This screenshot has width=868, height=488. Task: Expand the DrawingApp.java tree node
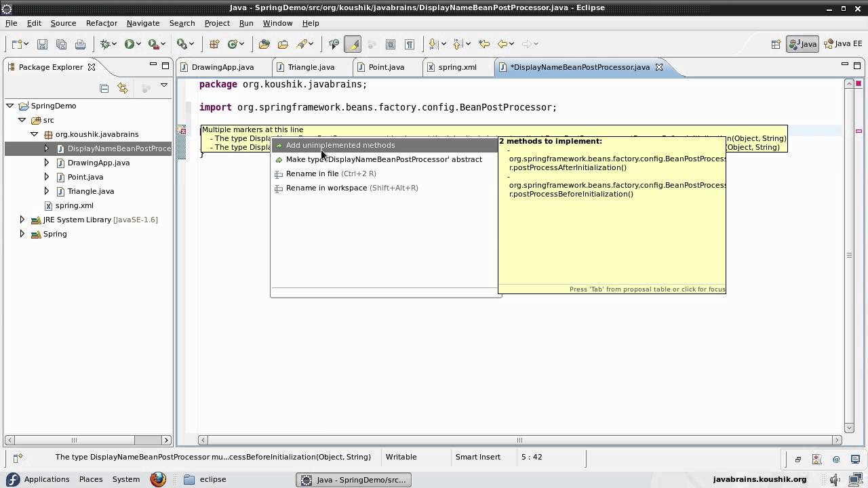[x=46, y=163]
